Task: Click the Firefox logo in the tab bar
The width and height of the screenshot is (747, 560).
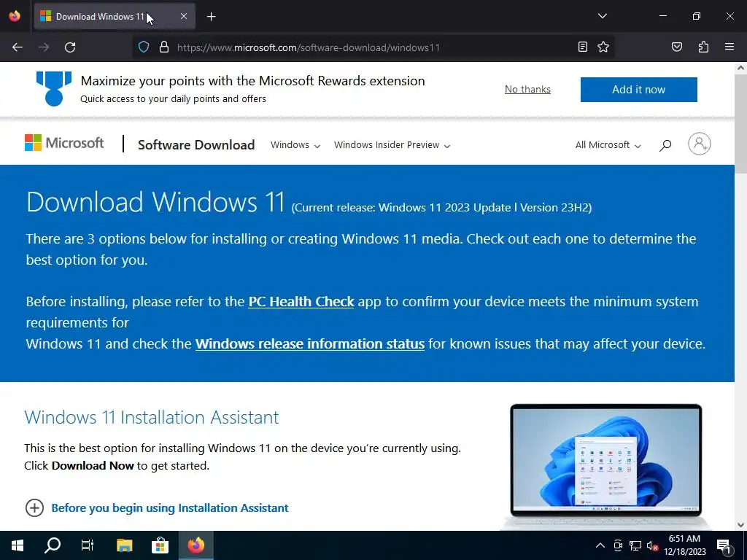Action: (x=15, y=16)
